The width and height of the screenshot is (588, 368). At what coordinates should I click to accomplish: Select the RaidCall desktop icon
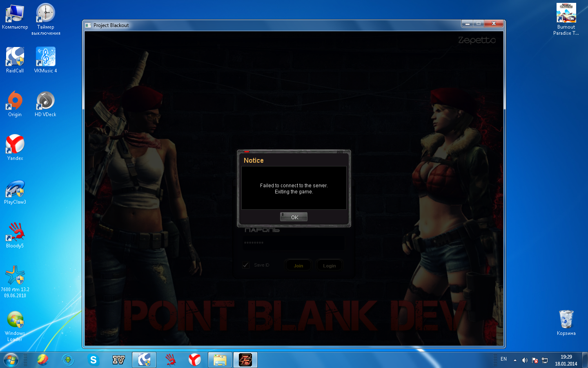[x=15, y=60]
